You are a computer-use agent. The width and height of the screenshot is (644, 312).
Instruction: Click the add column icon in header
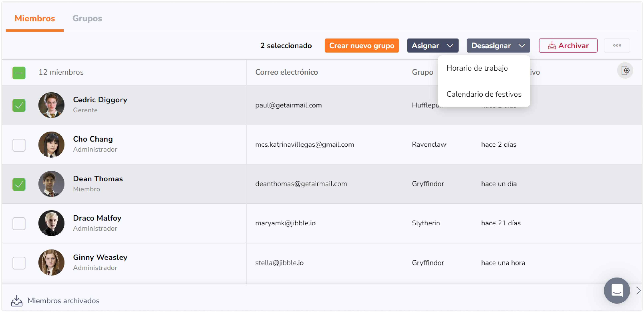click(625, 70)
